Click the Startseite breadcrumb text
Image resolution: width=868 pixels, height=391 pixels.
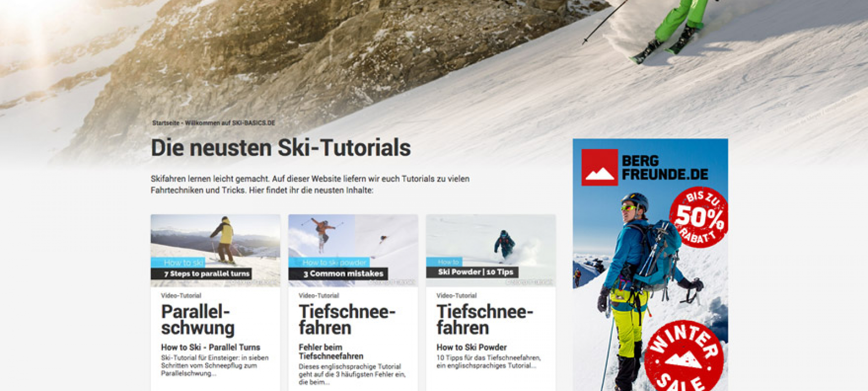coord(166,123)
